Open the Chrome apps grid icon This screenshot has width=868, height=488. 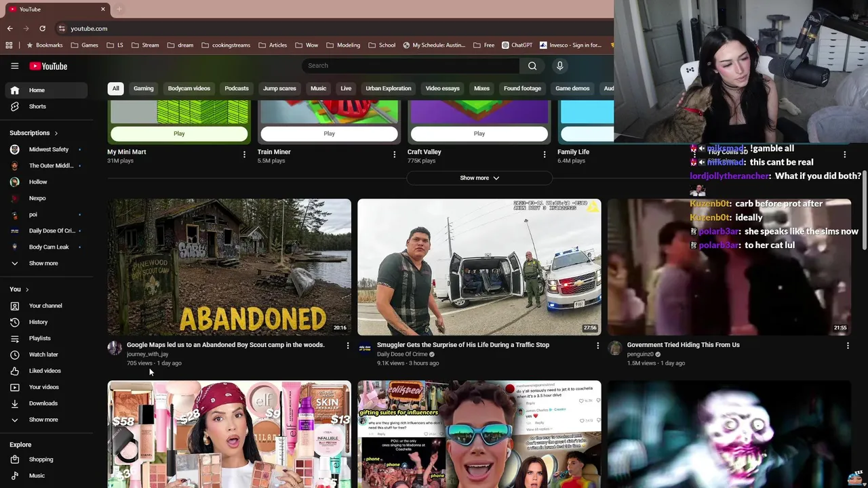coord(9,45)
